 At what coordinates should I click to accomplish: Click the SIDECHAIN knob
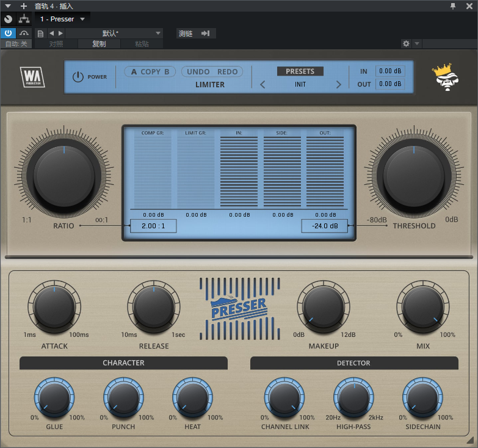pos(423,398)
